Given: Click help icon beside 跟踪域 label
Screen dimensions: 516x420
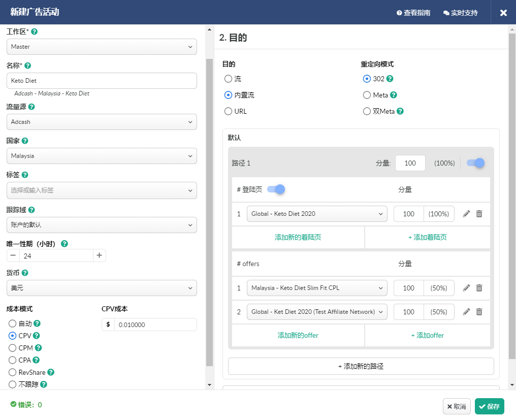Looking at the screenshot, I should tap(31, 210).
